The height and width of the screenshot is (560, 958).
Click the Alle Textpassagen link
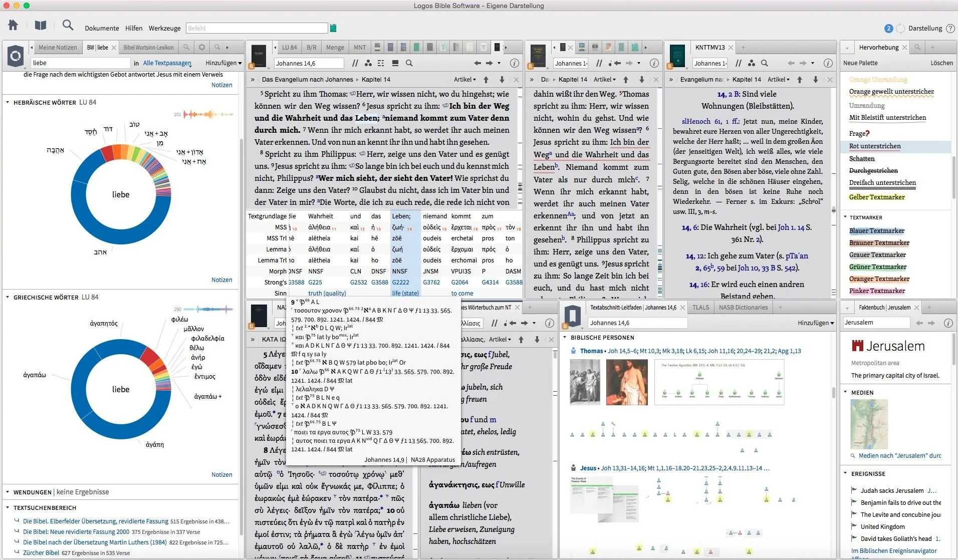(x=167, y=63)
